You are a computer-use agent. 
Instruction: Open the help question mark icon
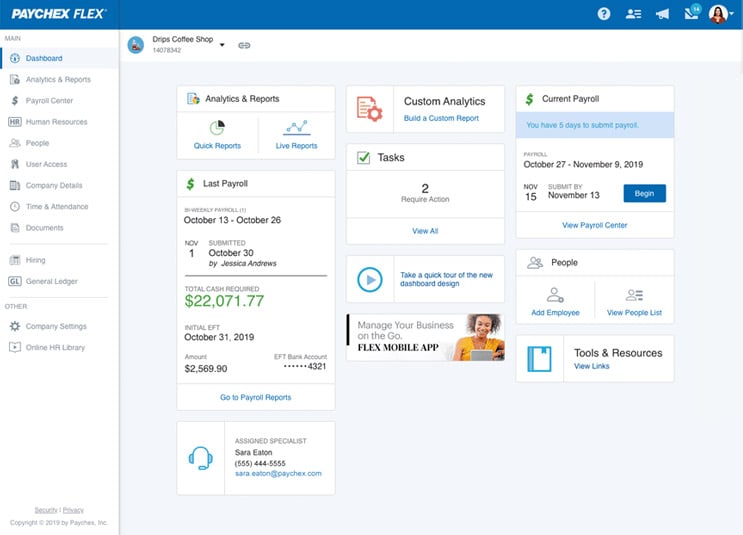[604, 14]
